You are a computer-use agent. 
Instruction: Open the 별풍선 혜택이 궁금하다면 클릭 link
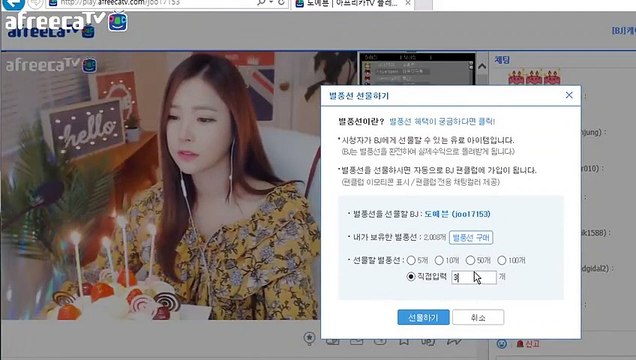pyautogui.click(x=442, y=121)
